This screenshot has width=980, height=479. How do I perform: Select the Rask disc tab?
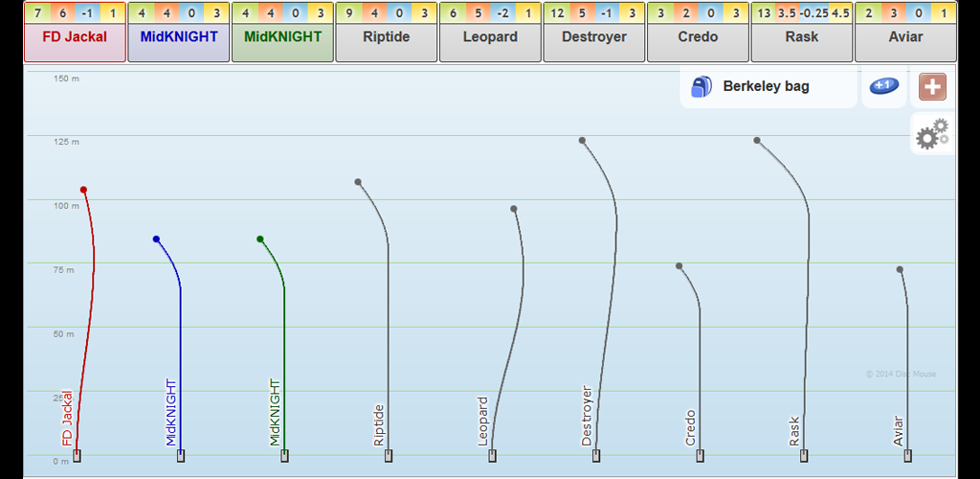(801, 42)
